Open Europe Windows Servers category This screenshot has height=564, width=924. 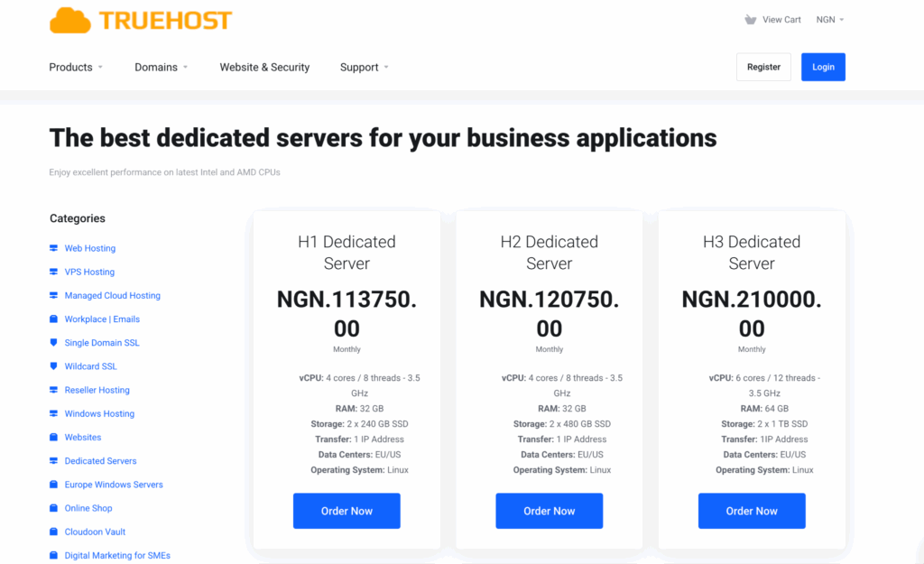point(114,484)
